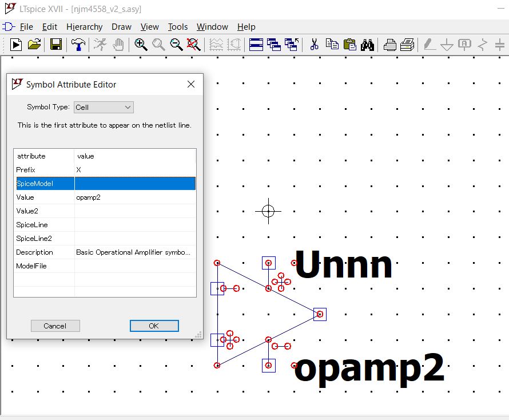The height and width of the screenshot is (420, 509).
Task: Click the greyed Ground symbol icon
Action: pos(447,45)
